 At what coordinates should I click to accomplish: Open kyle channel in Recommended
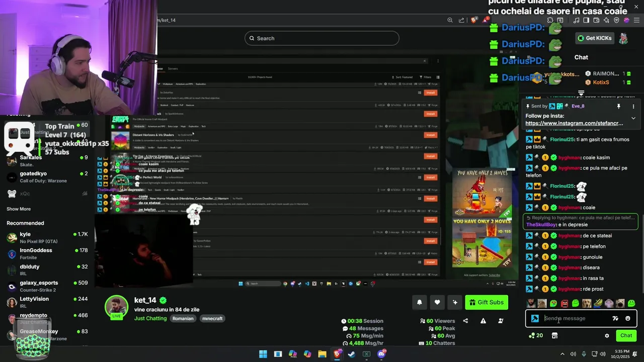pyautogui.click(x=47, y=237)
